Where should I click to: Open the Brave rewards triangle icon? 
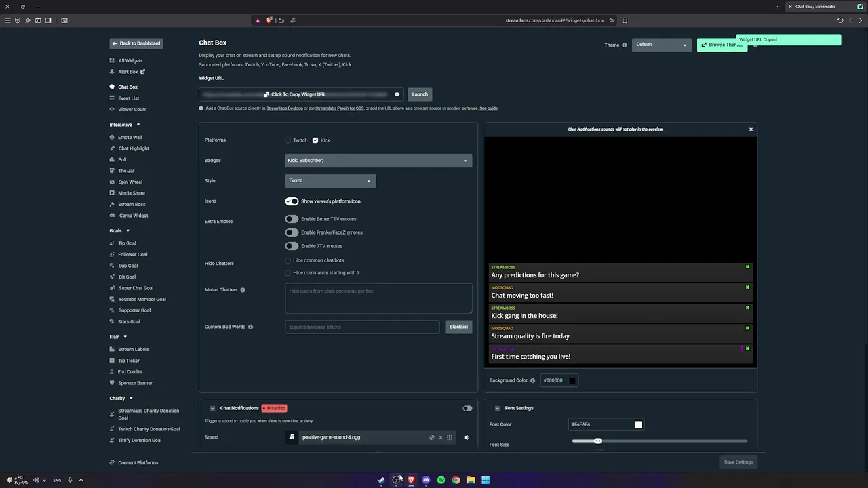pyautogui.click(x=258, y=20)
